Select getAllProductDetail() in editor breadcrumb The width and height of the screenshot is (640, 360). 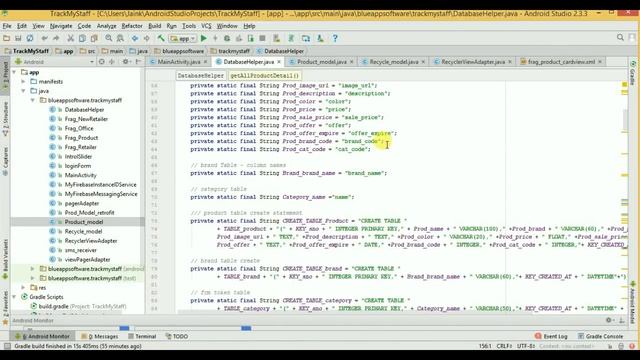pos(264,76)
